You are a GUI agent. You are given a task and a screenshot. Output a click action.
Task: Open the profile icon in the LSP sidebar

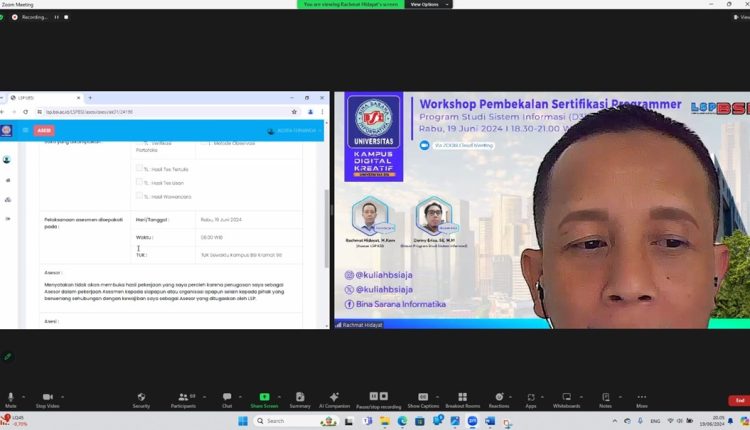7,160
